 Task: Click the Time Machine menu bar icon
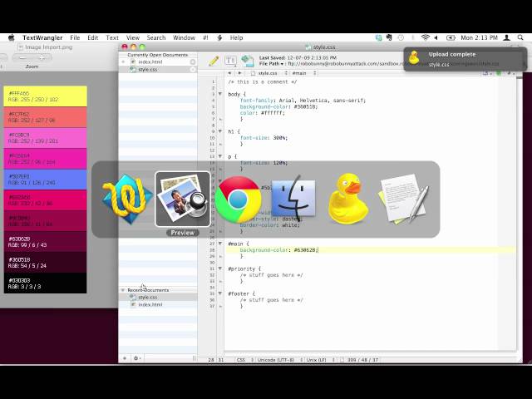tap(401, 37)
